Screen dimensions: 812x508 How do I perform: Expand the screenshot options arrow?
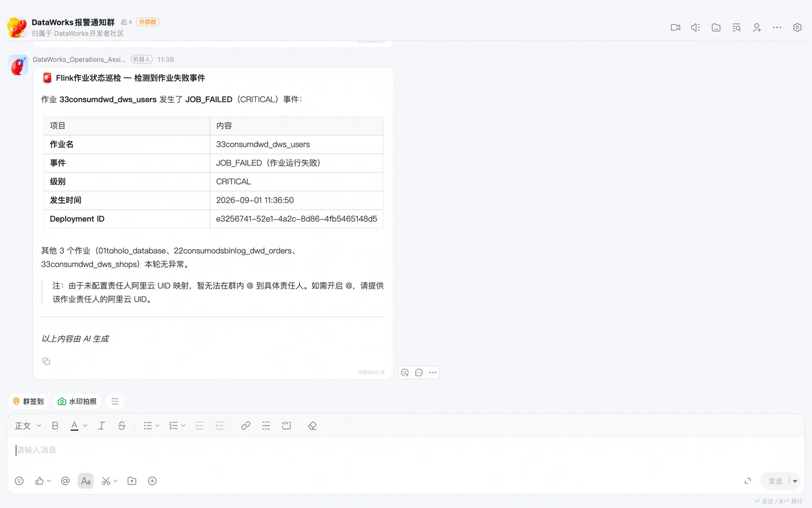click(115, 481)
